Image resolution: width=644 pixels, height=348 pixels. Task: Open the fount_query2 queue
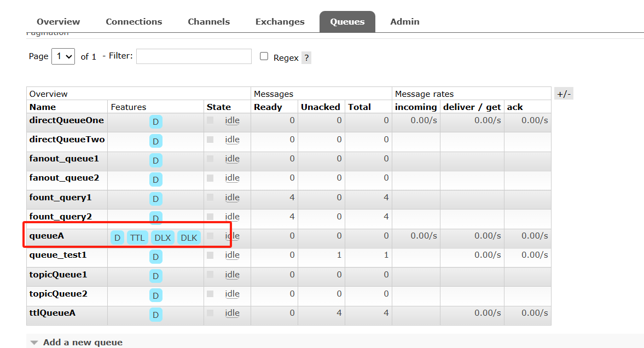[60, 217]
